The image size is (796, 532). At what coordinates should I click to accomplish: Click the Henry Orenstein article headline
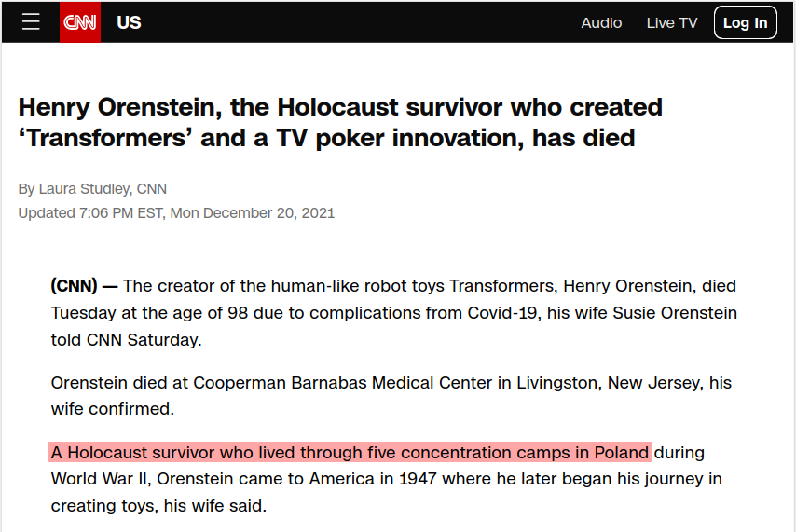(x=340, y=122)
